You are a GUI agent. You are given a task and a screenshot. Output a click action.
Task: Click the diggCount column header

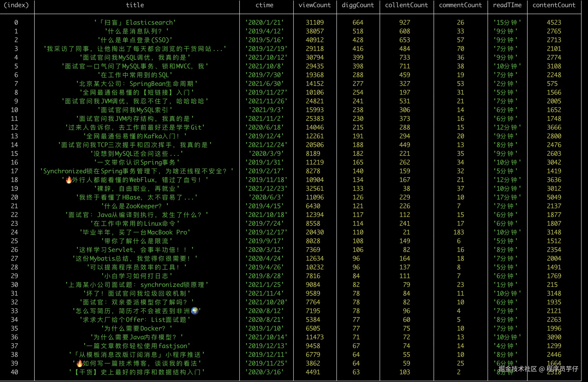[358, 5]
